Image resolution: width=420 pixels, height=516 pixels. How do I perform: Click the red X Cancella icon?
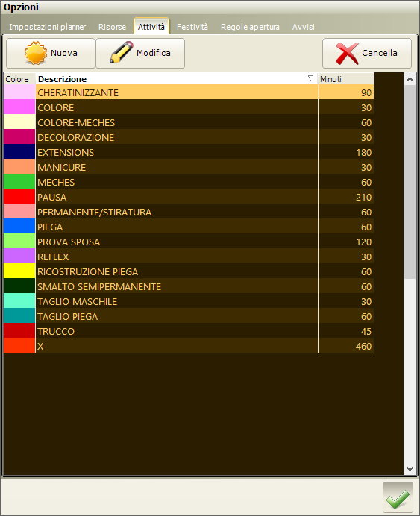[347, 53]
